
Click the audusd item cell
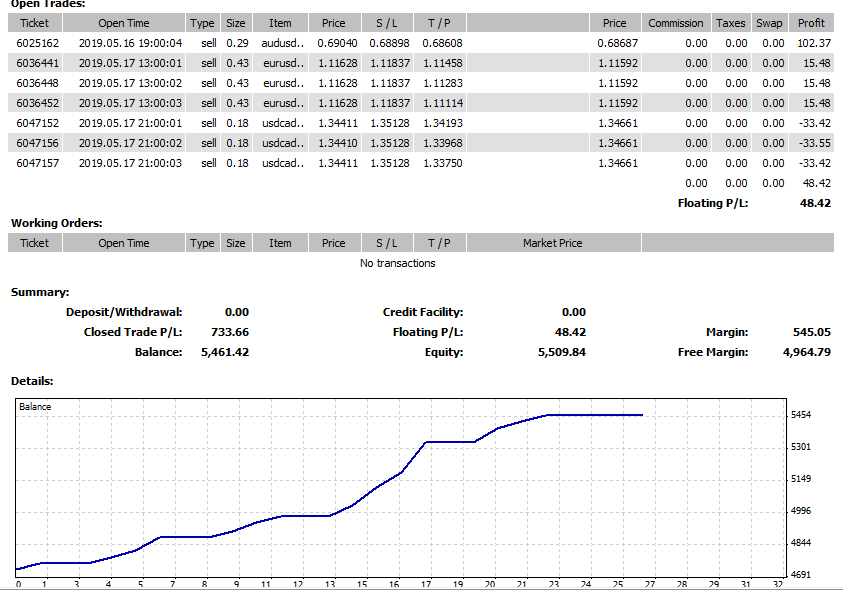coord(281,43)
